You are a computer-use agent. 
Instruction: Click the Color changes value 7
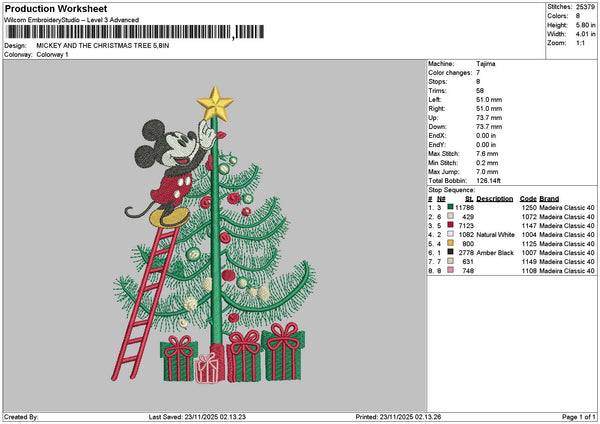(x=478, y=73)
